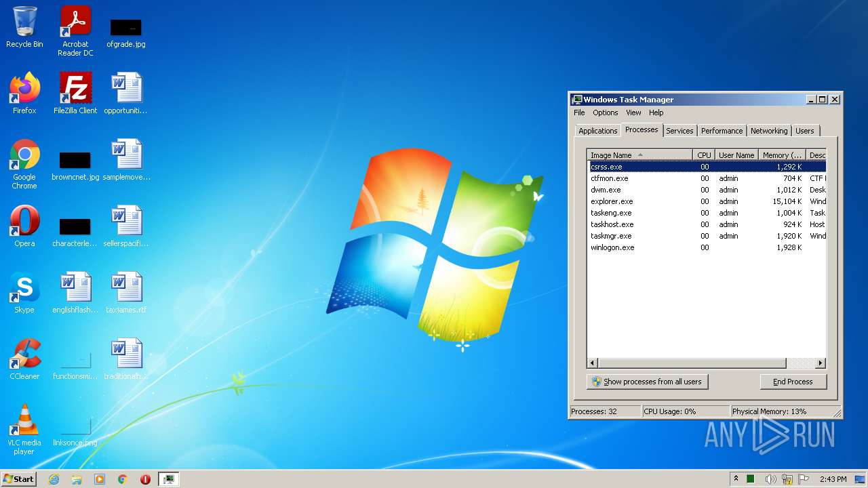Select characterle... image file icon
The height and width of the screenshot is (488, 868).
[75, 232]
